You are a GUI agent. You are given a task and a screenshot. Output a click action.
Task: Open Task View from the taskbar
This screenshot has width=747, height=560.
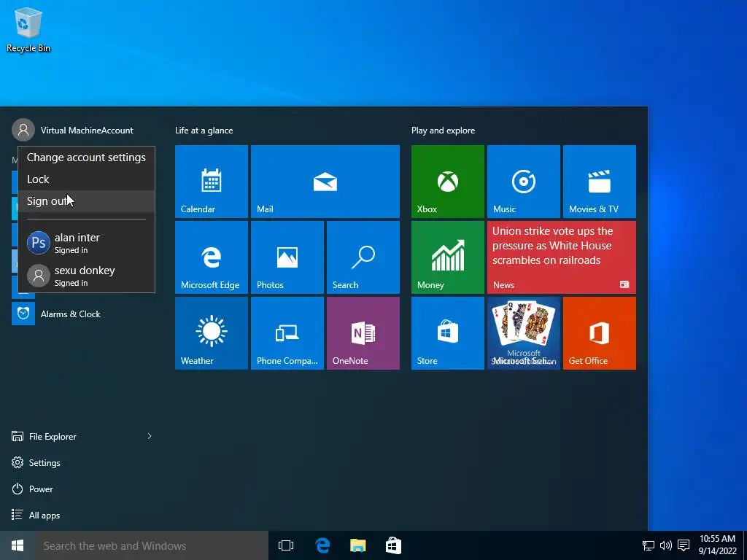286,545
